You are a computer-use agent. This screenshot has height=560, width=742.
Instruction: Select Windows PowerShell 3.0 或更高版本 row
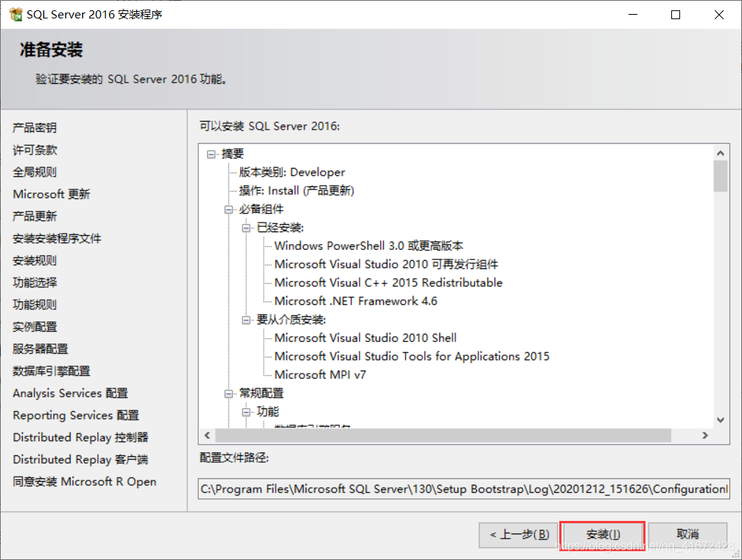(368, 246)
